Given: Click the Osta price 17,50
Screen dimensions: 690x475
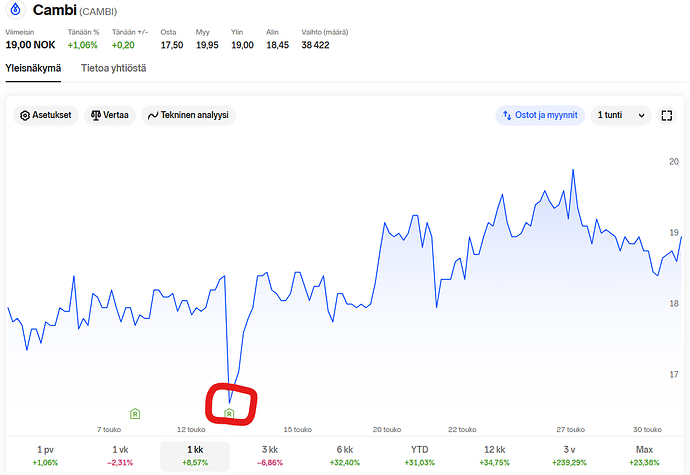Looking at the screenshot, I should [x=172, y=45].
